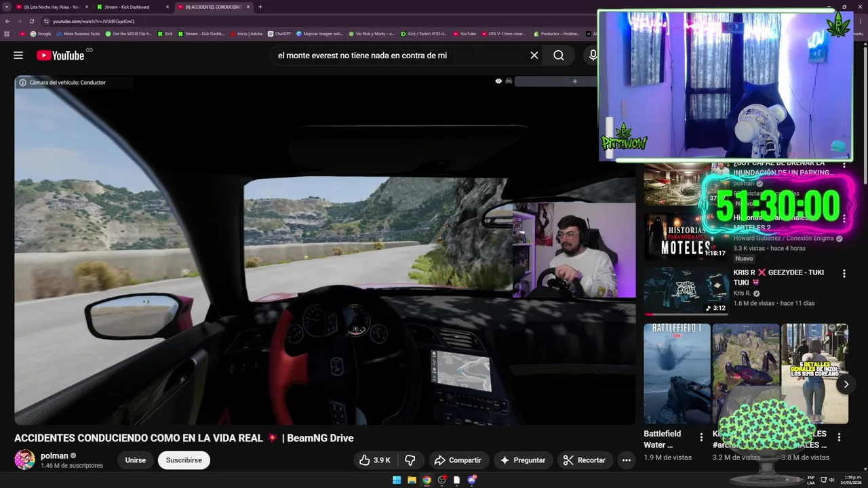Share the video using Compartir
868x488 pixels.
coord(458,460)
